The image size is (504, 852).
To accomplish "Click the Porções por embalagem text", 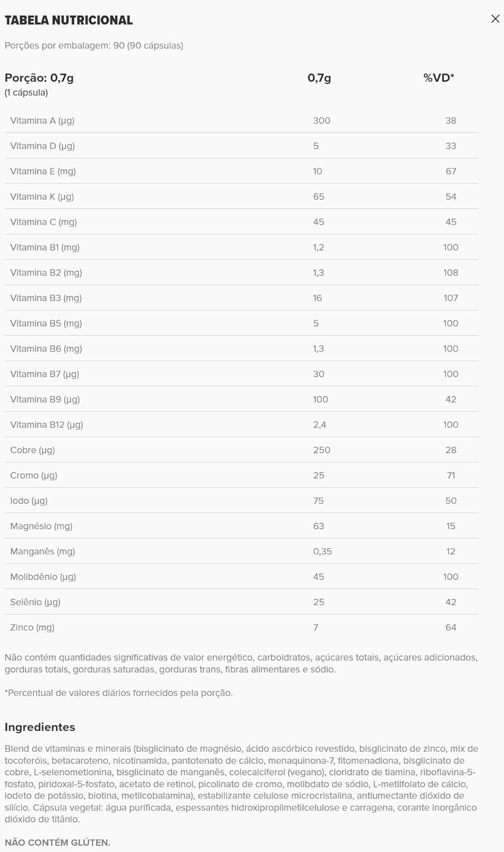I will coord(94,46).
